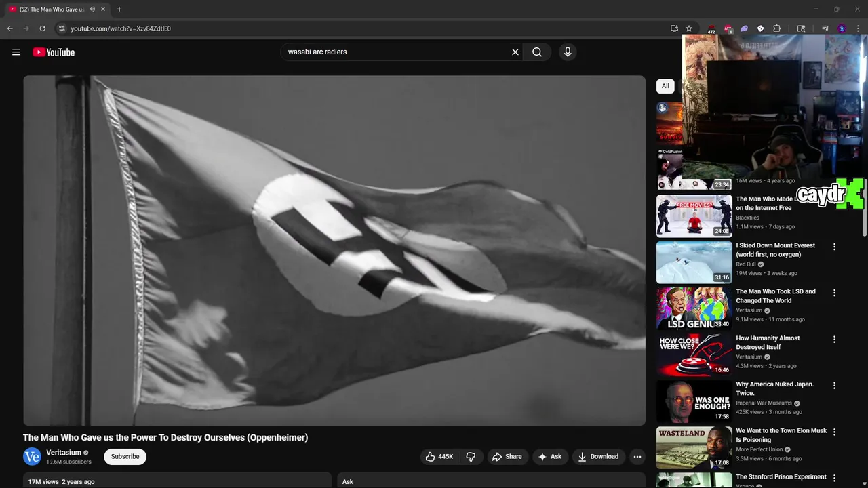Click the wasabi arc radiers search field
The height and width of the screenshot is (488, 868).
pos(397,52)
